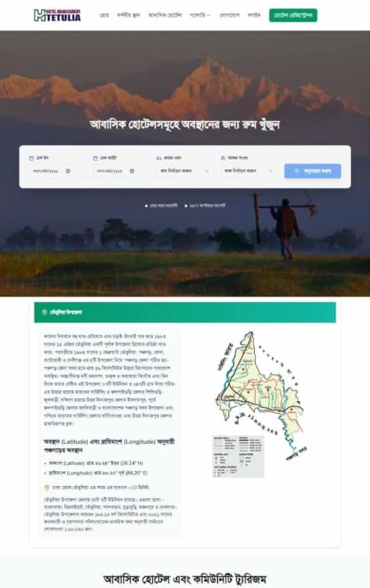Viewport: 370px width, 588px height.
Task: Open the দর্শনীয় স্থান nav item
Action: pos(129,16)
